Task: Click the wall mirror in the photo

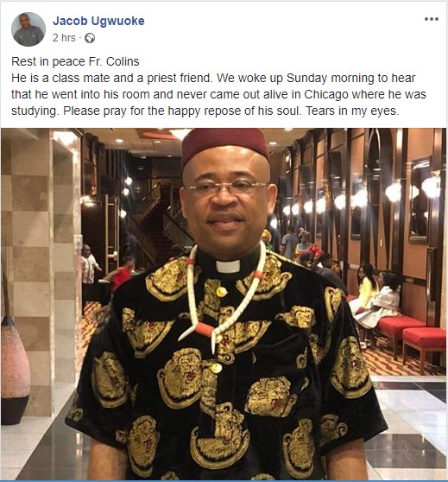Action: pos(420,200)
